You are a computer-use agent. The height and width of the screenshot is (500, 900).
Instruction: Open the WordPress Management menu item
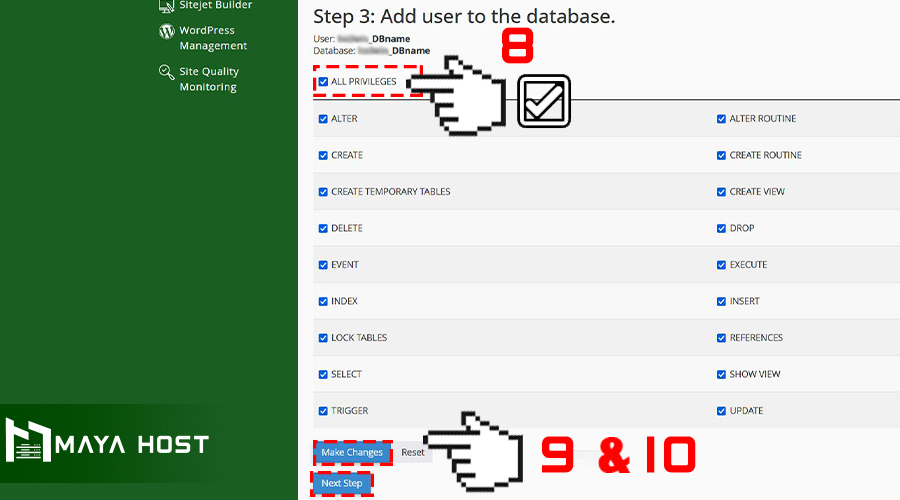pyautogui.click(x=212, y=38)
